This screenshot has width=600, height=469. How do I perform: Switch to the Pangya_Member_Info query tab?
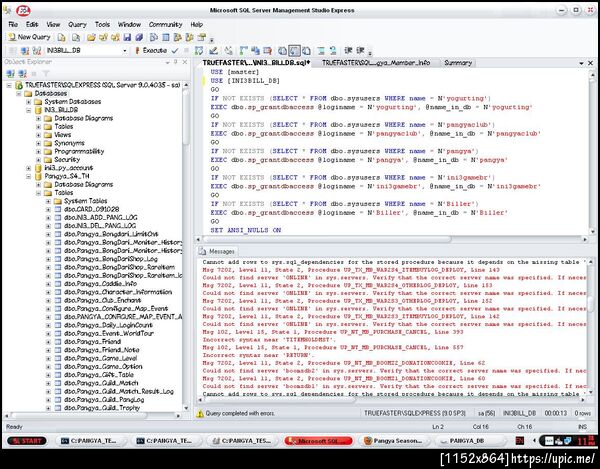(x=376, y=63)
